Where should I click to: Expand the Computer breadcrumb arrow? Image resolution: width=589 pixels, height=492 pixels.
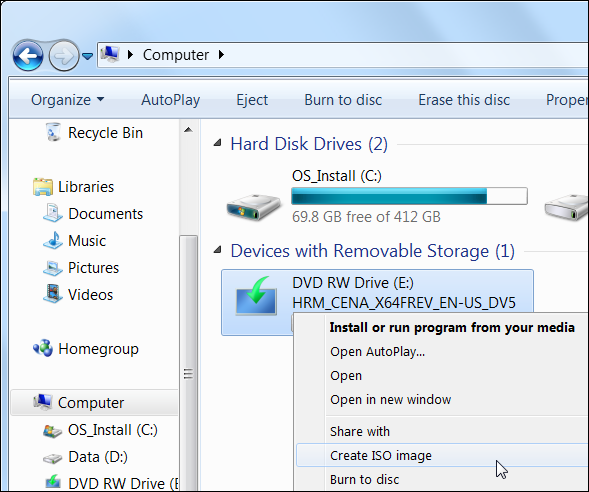point(221,55)
